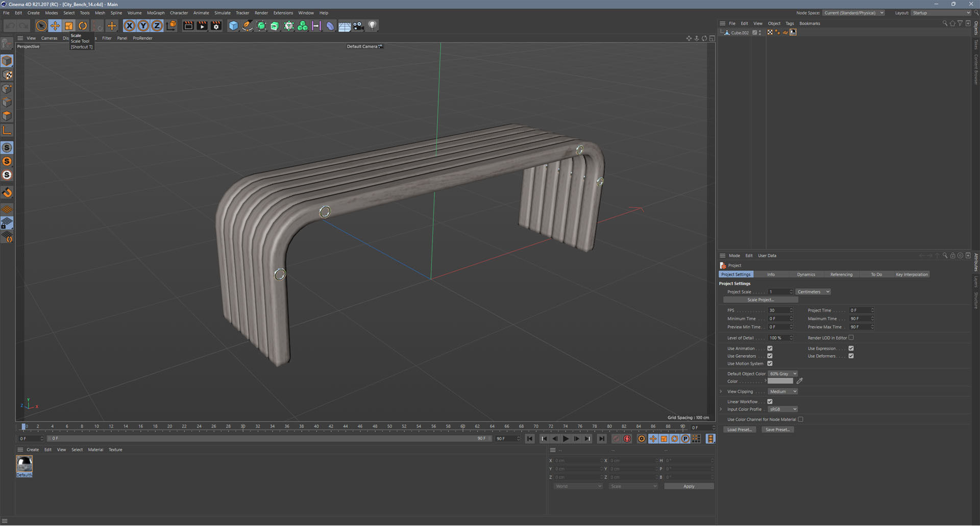The height and width of the screenshot is (526, 980).
Task: Add a Cube primitive object
Action: [233, 26]
